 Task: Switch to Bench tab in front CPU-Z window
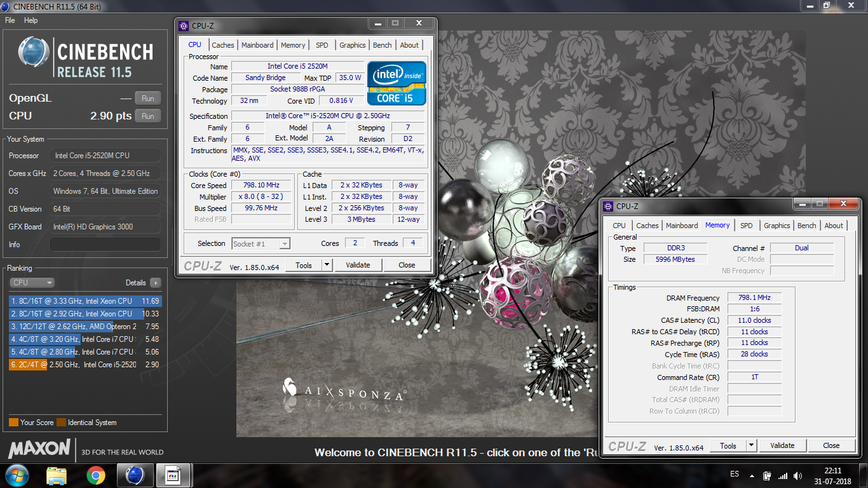383,45
